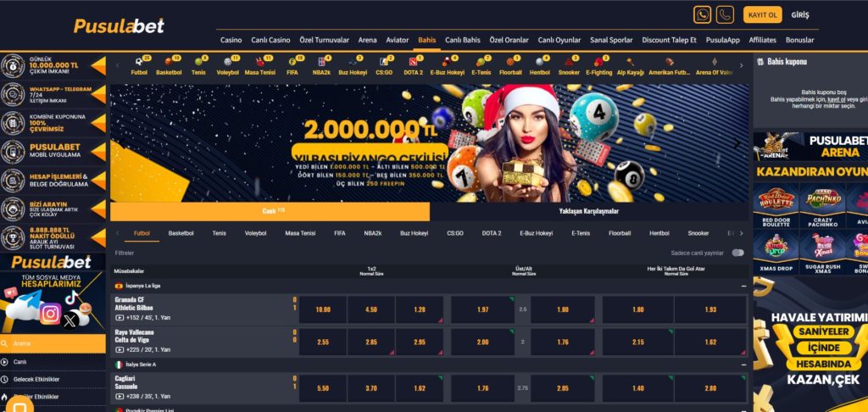Open the Canlı Bahis menu item
868x412 pixels.
(462, 40)
